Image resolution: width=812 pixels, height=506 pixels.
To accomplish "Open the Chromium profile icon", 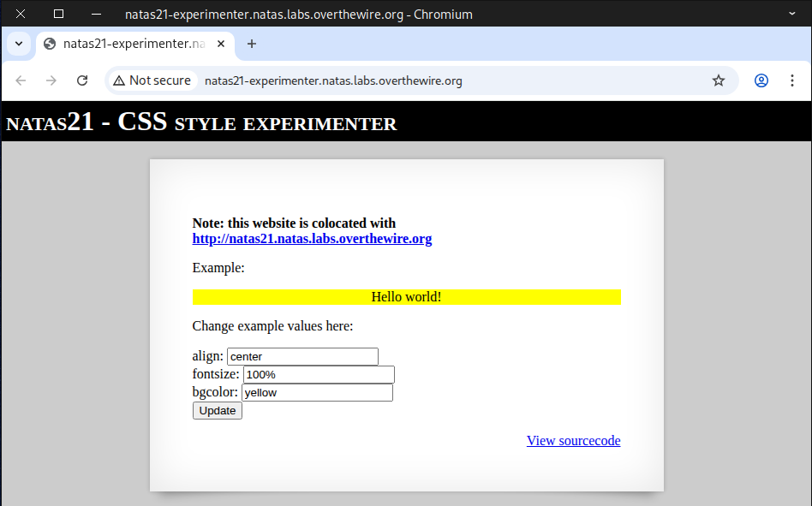I will tap(761, 80).
